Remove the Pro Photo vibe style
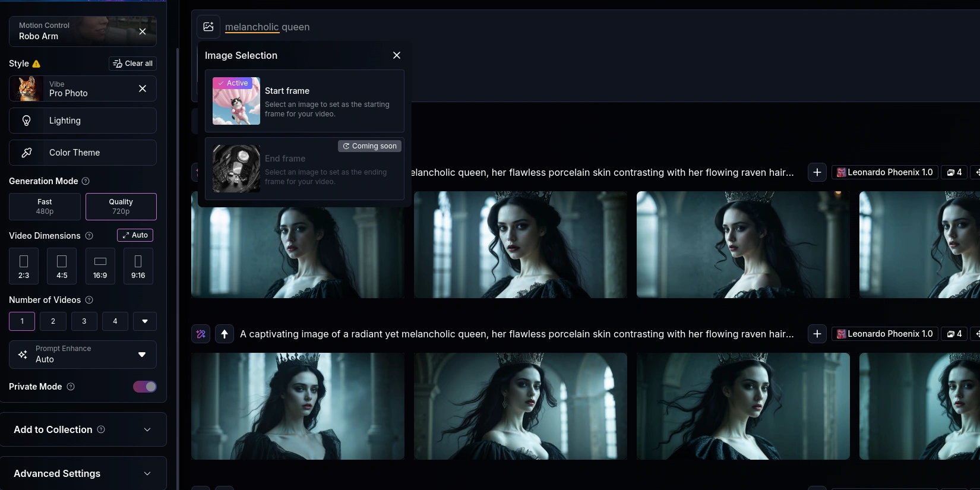This screenshot has width=980, height=490. (143, 88)
